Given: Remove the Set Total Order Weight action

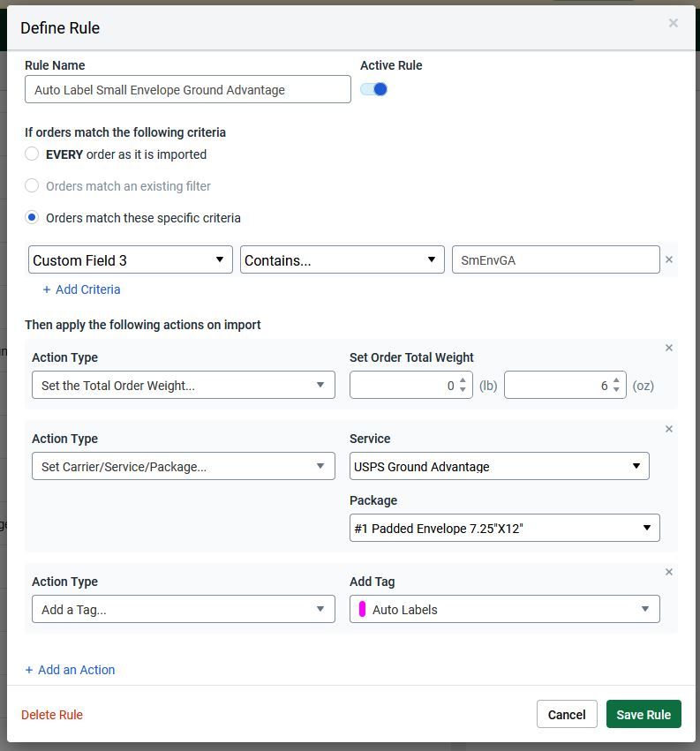Looking at the screenshot, I should [x=668, y=348].
